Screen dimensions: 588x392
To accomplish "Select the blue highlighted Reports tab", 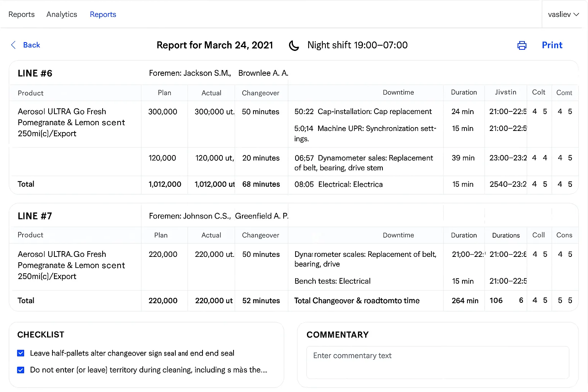I will pyautogui.click(x=103, y=15).
